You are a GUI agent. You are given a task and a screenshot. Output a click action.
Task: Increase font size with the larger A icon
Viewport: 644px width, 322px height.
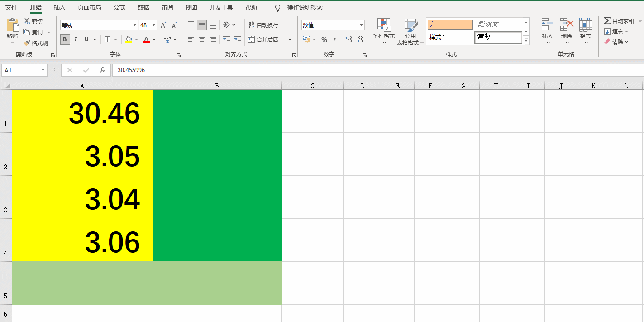[163, 25]
